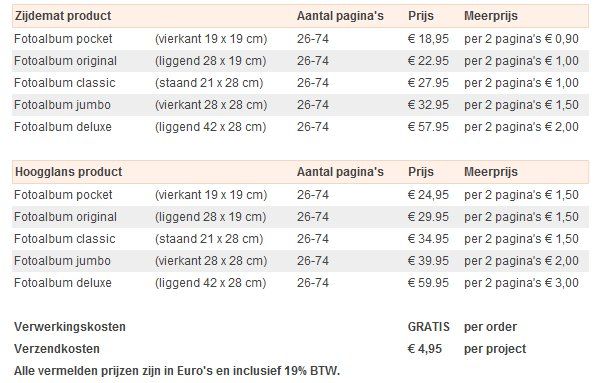Click Zijdemat classic price € 27.95

point(428,83)
